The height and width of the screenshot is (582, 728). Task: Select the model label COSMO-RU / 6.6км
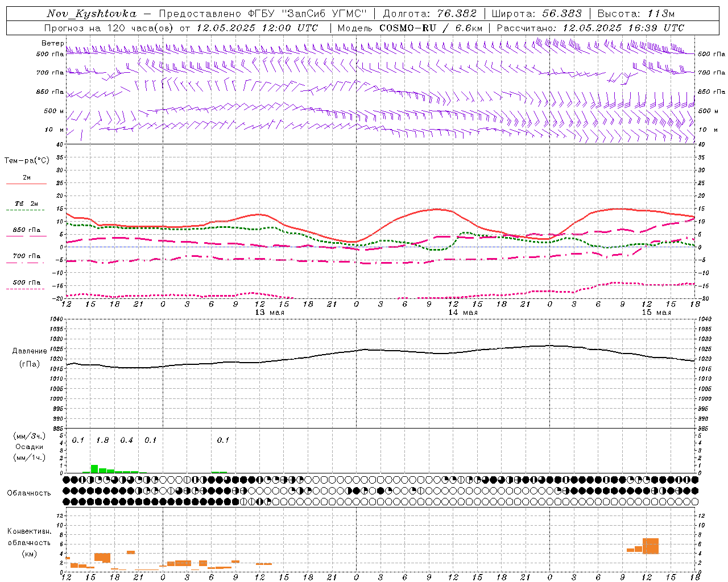click(431, 28)
